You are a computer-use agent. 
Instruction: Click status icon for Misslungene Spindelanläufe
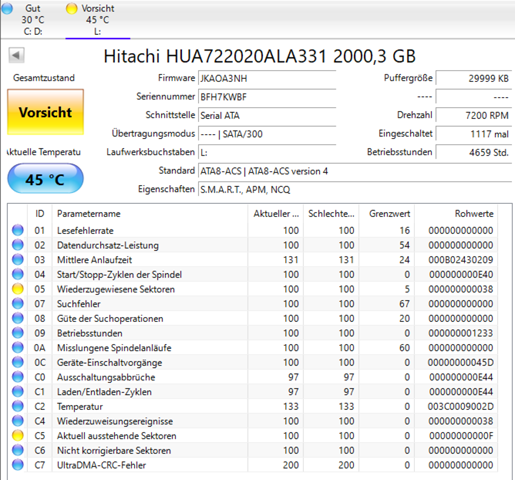[18, 348]
